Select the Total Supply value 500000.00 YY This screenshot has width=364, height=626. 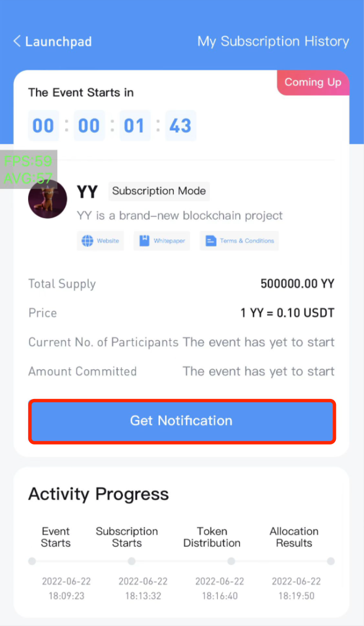point(297,284)
